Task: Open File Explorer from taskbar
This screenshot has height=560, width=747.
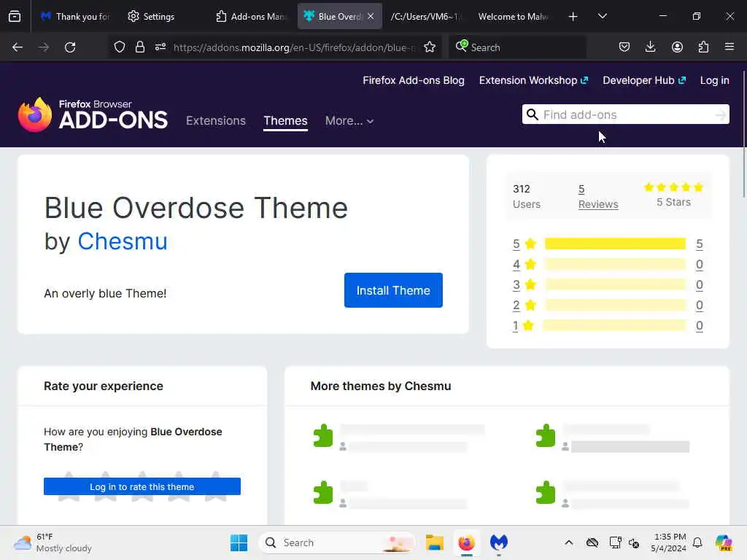Action: point(434,542)
